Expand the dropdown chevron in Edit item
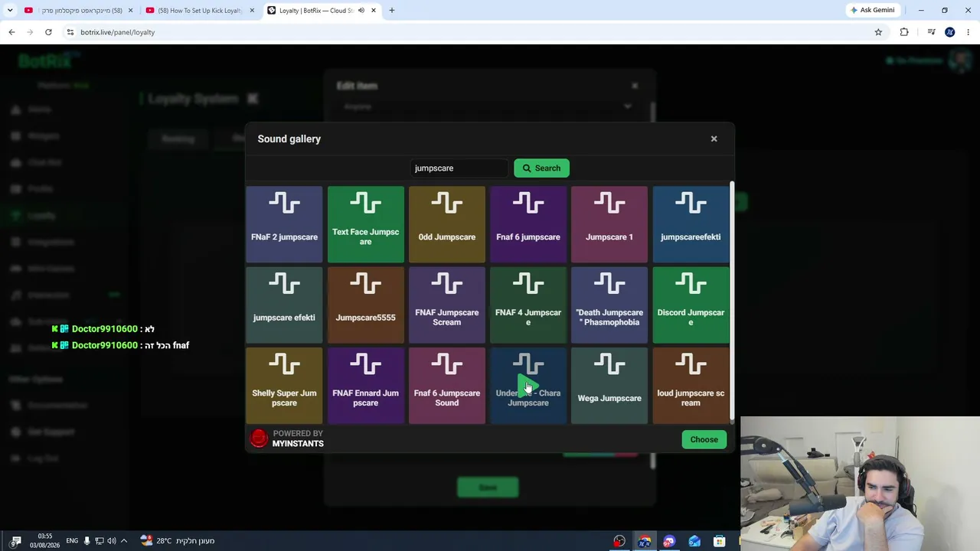 628,106
